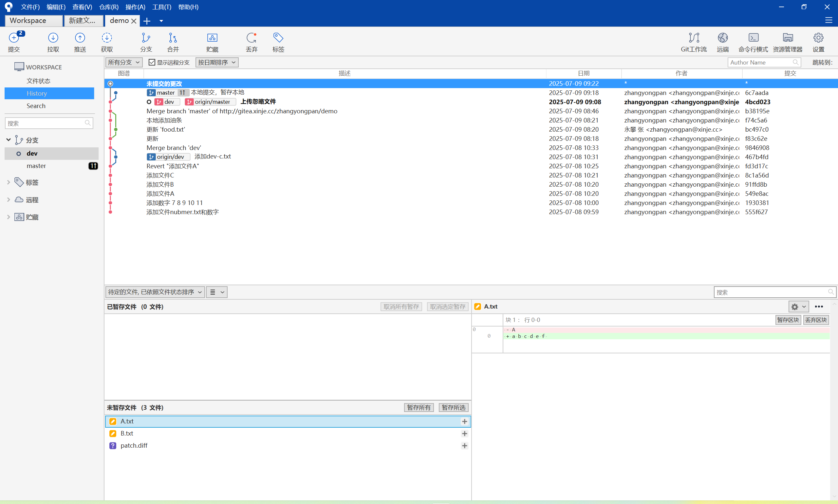
Task: Stage B.txt using its plus icon
Action: (464, 434)
